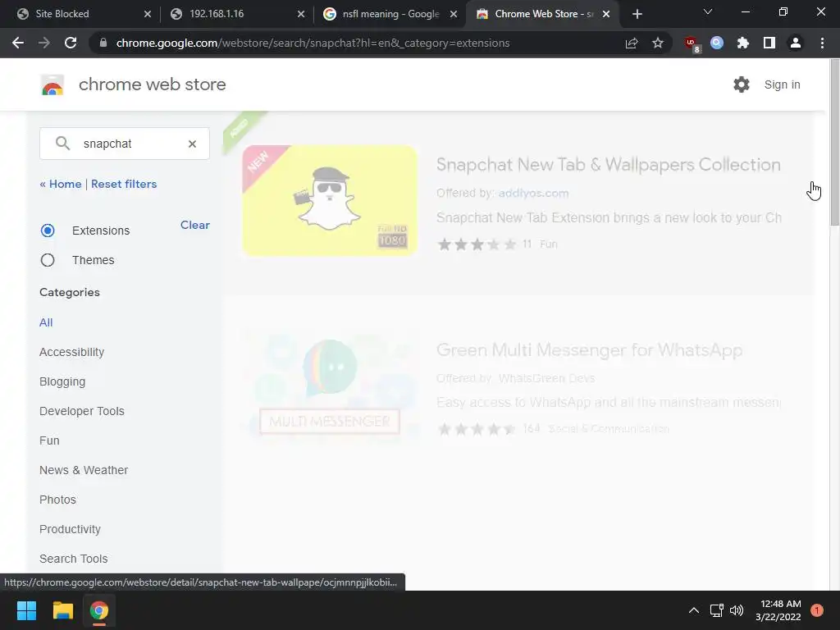Reload the current page
The width and height of the screenshot is (840, 630).
[71, 43]
